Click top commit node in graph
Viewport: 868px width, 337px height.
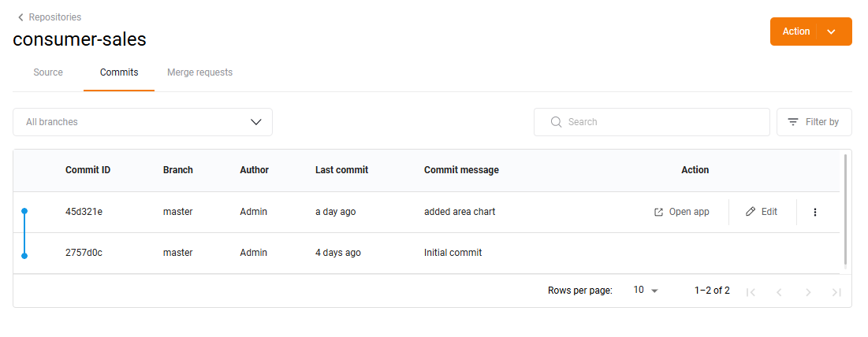(24, 211)
